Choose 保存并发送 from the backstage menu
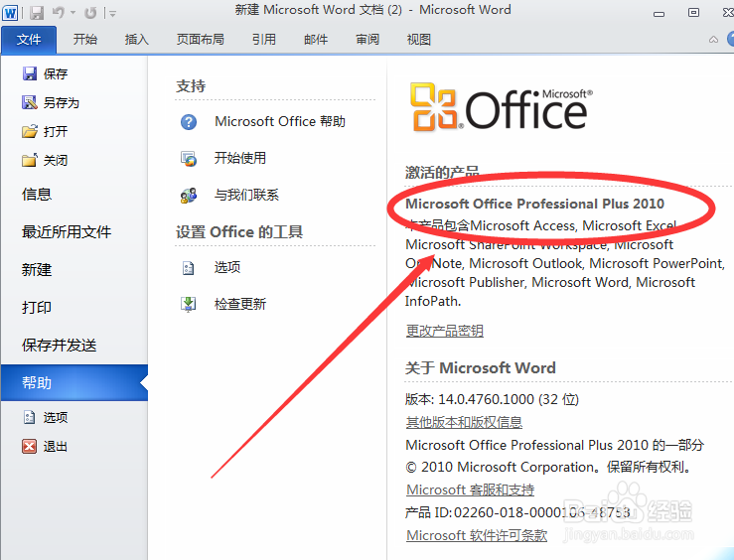734x560 pixels. (x=60, y=346)
